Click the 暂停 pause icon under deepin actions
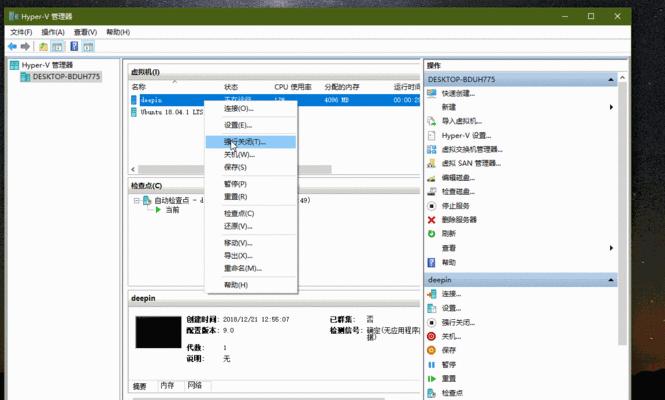Screen dimensions: 665x400 pos(432,365)
